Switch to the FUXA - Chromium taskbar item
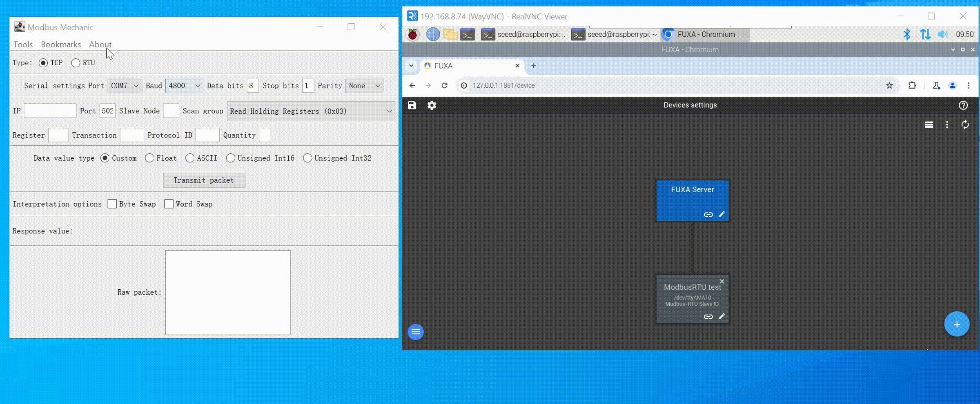Screen dimensions: 980x404 [x=705, y=35]
